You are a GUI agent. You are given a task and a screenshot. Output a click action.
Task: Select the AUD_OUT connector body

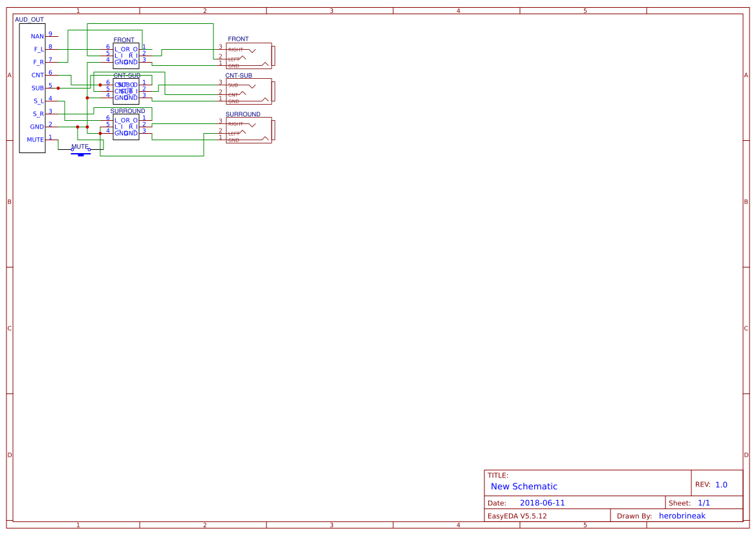32,88
